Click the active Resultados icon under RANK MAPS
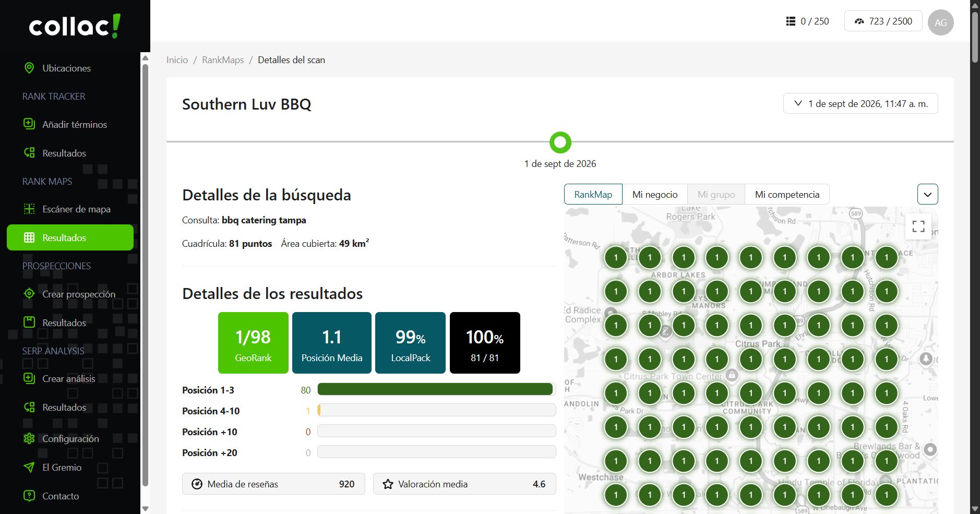 point(29,237)
